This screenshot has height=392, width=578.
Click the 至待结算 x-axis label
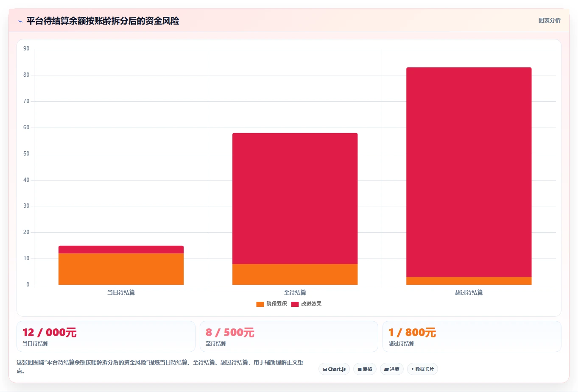tap(295, 292)
